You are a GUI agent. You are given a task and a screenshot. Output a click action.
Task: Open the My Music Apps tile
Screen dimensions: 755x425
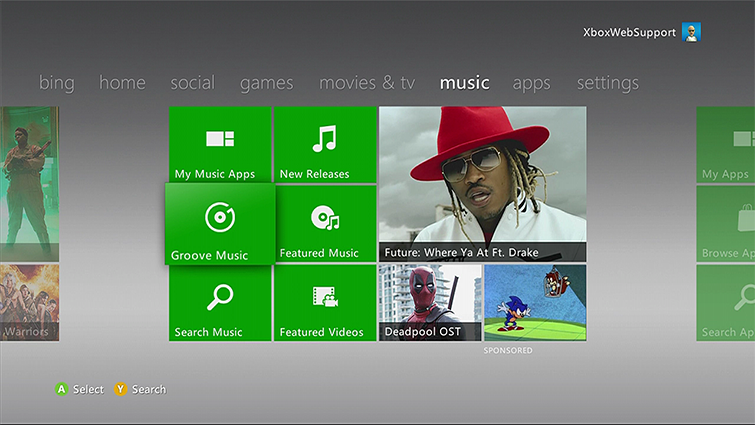click(x=219, y=145)
